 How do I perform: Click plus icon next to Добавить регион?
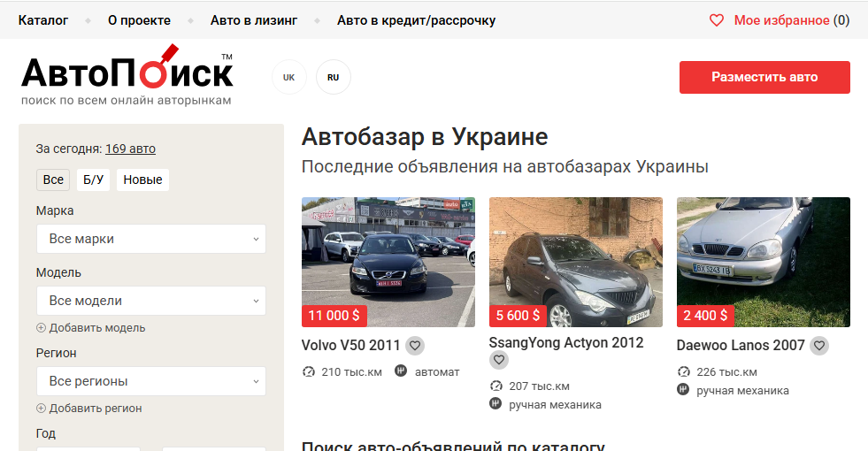(41, 408)
